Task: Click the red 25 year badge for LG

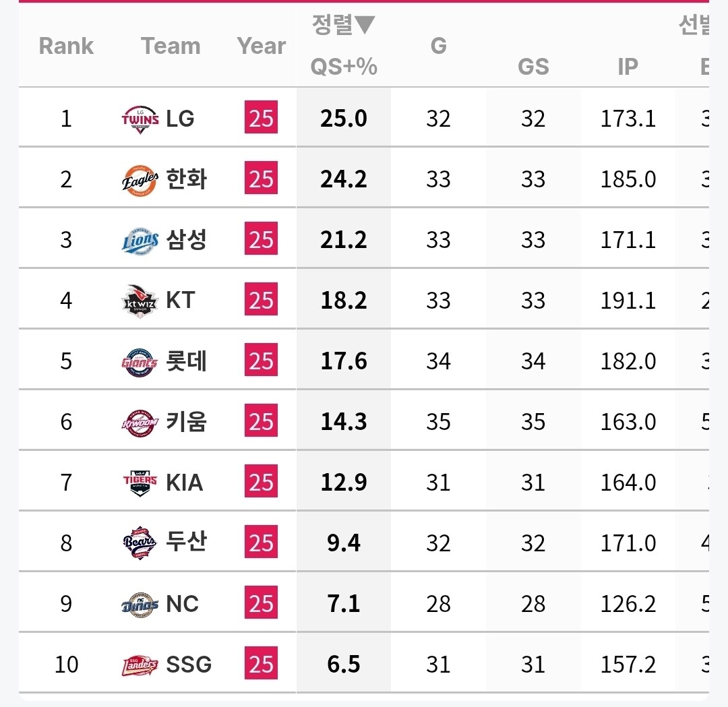Action: pyautogui.click(x=261, y=119)
